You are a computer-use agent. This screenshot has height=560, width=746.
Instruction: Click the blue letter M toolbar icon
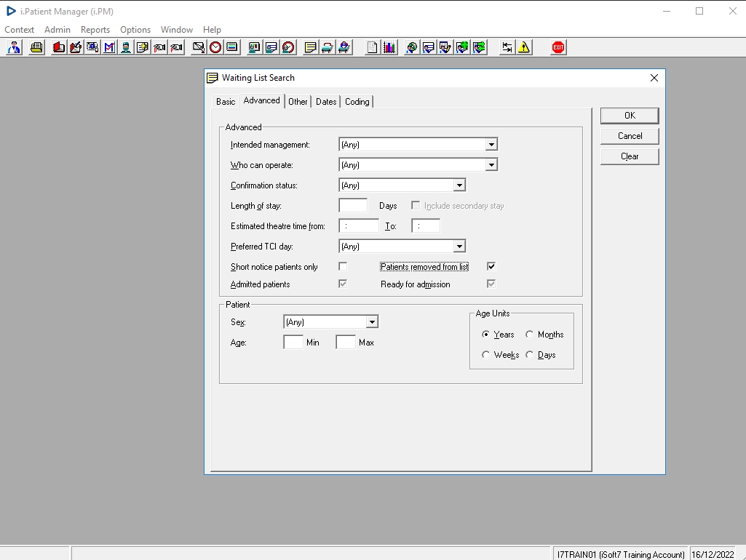(109, 47)
